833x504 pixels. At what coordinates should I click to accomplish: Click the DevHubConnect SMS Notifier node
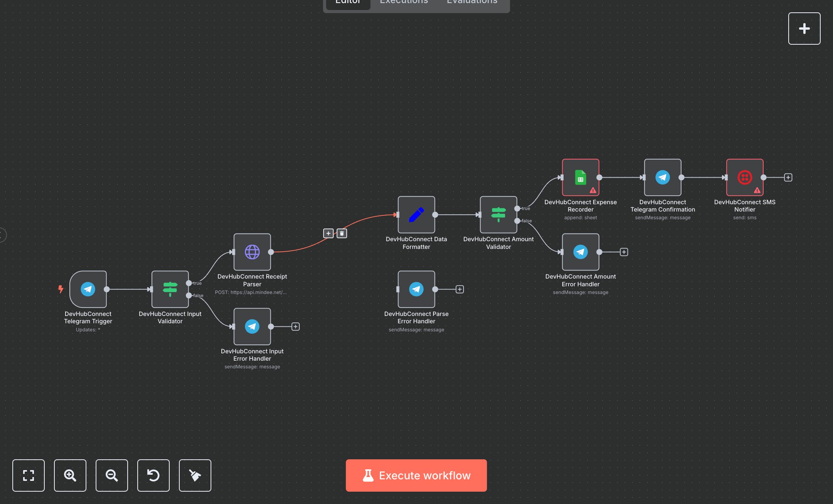click(744, 177)
